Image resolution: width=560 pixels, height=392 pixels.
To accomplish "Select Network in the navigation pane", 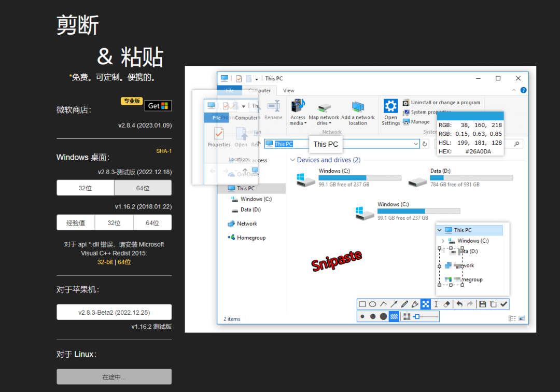I will [247, 224].
